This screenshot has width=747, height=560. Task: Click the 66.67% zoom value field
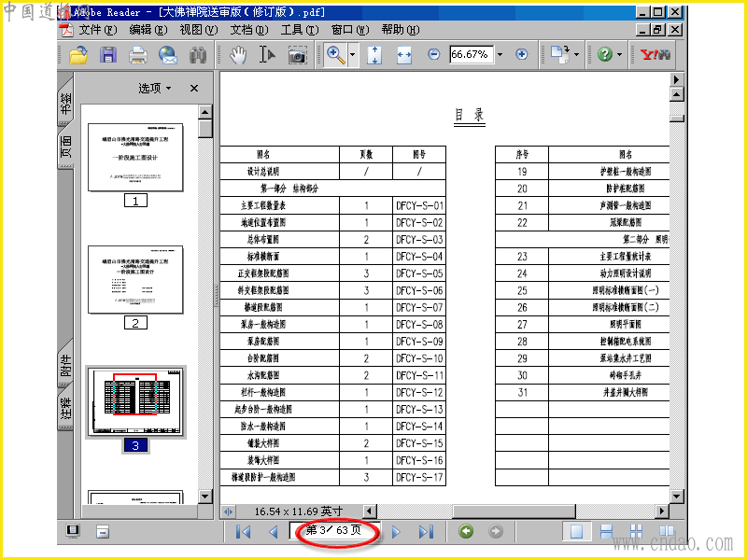(x=471, y=54)
